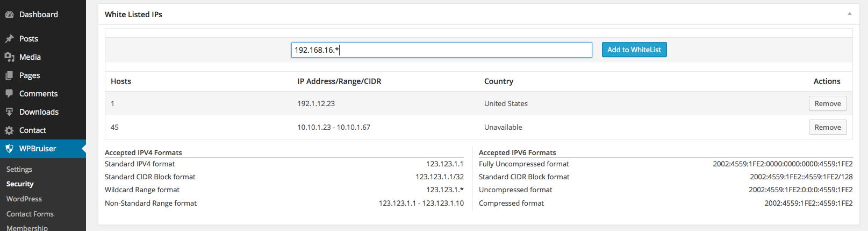Viewport: 868px width, 231px height.
Task: Click the range 10.10.1.23 - 10.10.1.67
Action: click(x=334, y=127)
